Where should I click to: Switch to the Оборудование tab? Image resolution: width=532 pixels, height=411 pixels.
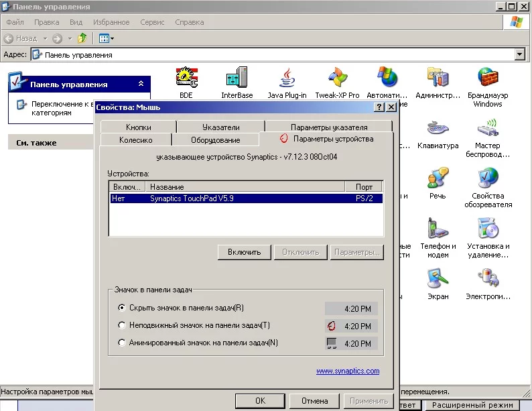(216, 140)
